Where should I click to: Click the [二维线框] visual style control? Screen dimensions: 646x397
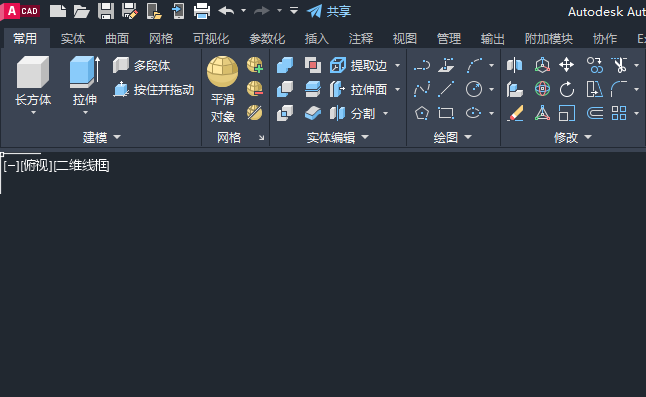point(82,166)
